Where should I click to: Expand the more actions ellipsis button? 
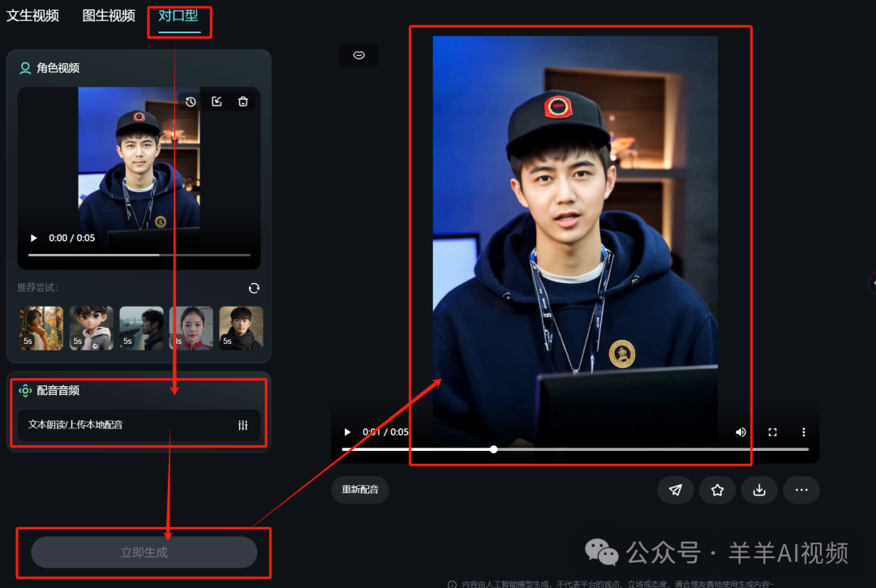tap(801, 490)
